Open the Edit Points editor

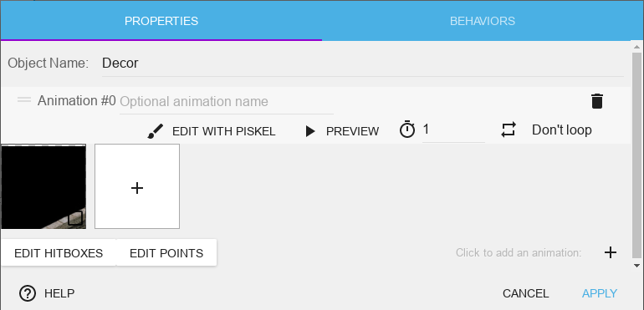166,253
